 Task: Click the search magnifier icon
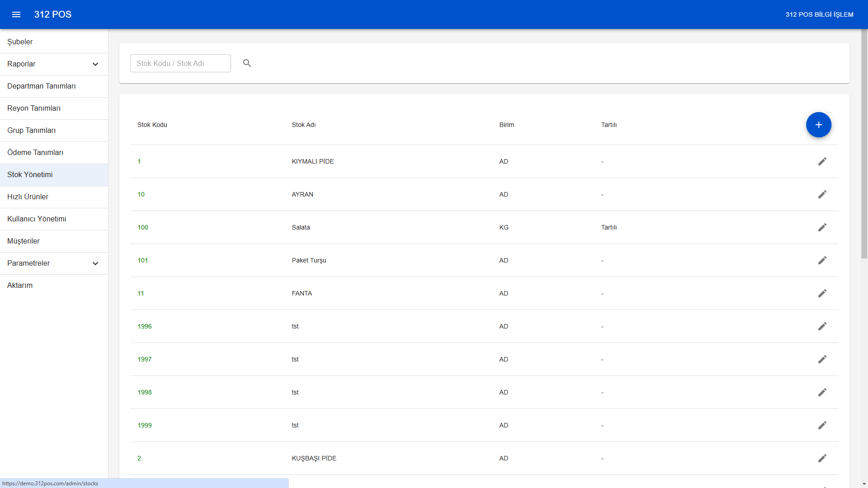coord(247,63)
